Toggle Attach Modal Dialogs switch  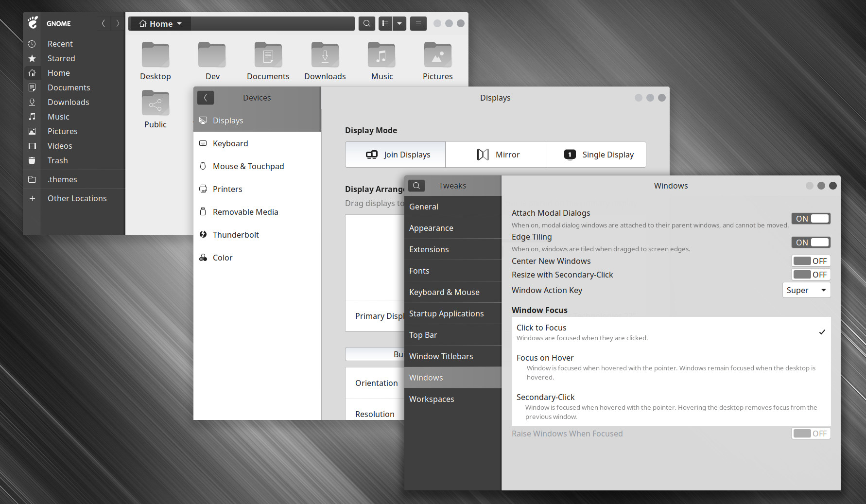(x=811, y=219)
